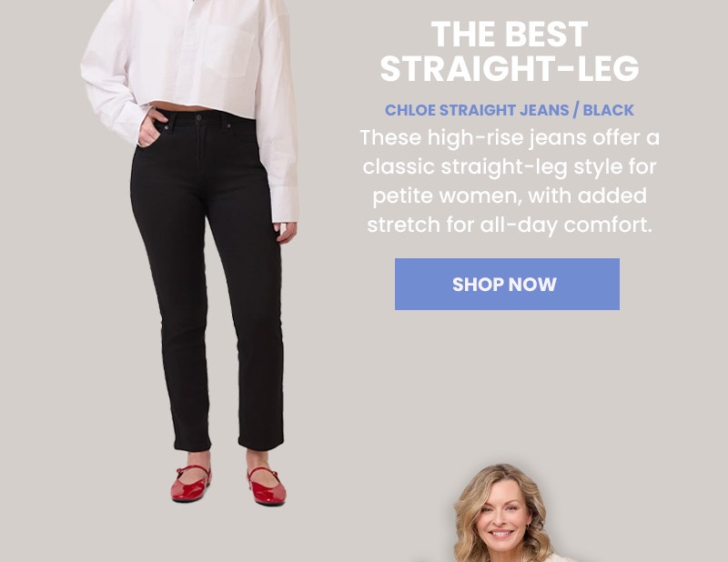
Task: Click the jeans waistband button
Action: coord(198,118)
